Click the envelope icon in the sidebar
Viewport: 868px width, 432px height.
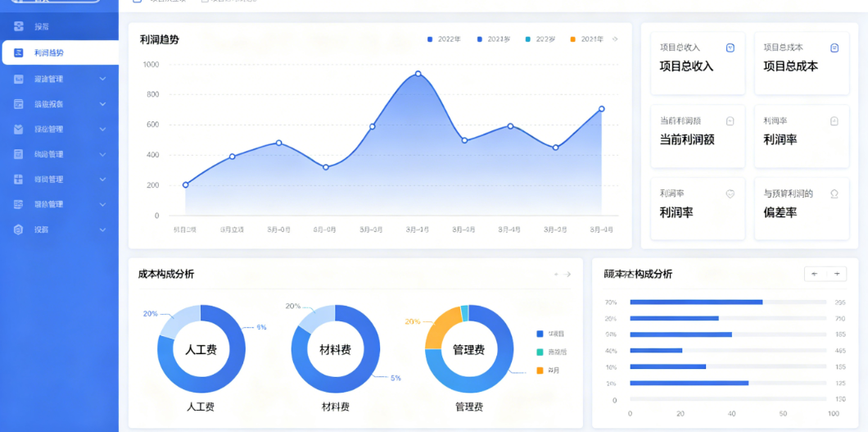[19, 129]
